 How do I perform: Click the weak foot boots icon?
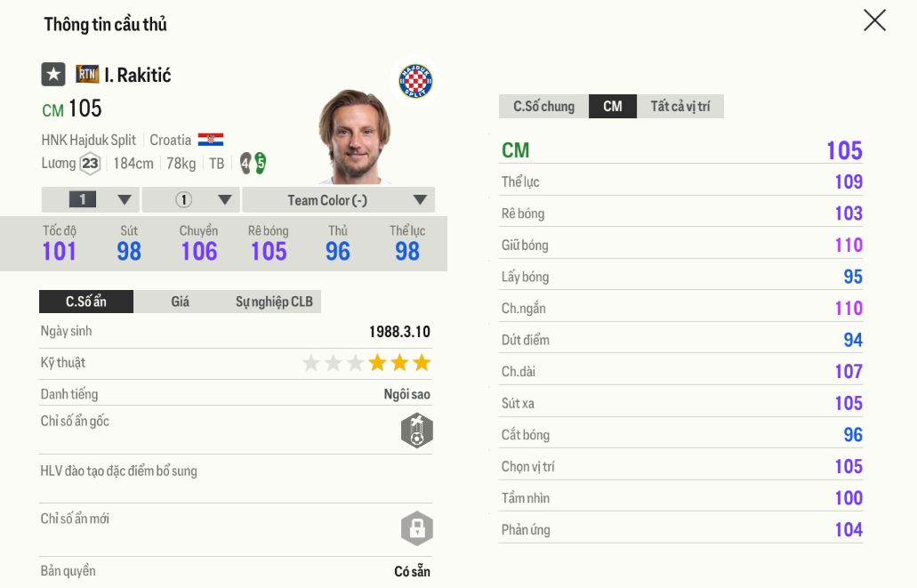[x=253, y=164]
